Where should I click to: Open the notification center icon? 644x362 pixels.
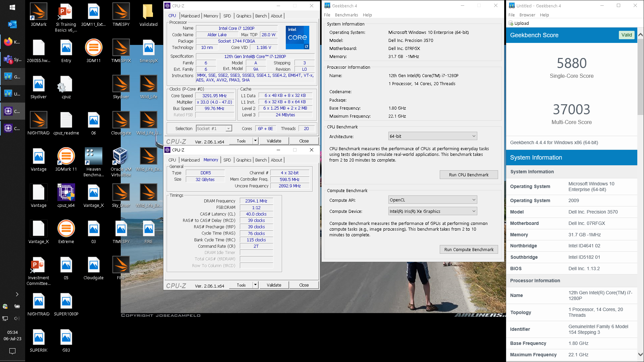tap(12, 351)
